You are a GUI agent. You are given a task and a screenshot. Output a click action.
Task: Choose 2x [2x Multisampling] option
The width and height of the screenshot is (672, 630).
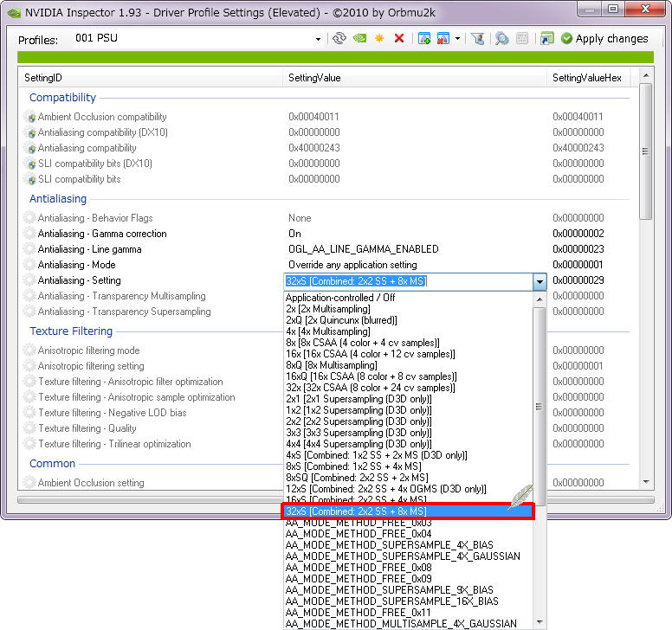(x=409, y=309)
